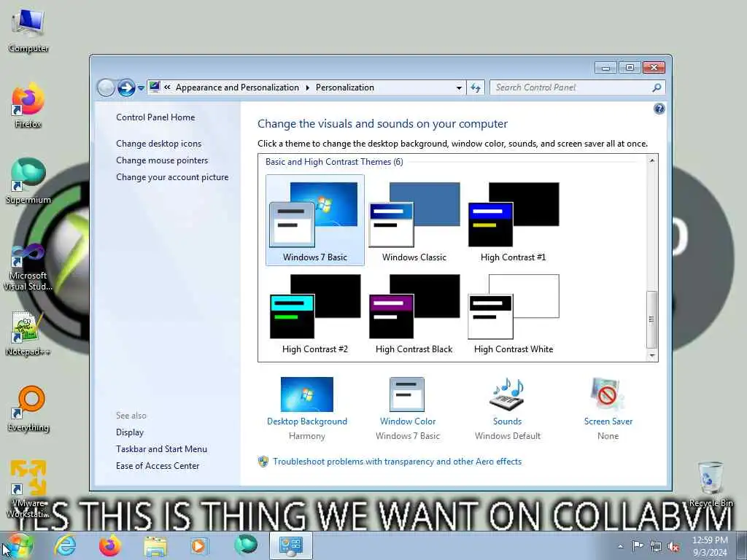This screenshot has height=560, width=747.
Task: Open VMware Workstation desktop shortcut
Action: coord(28,488)
